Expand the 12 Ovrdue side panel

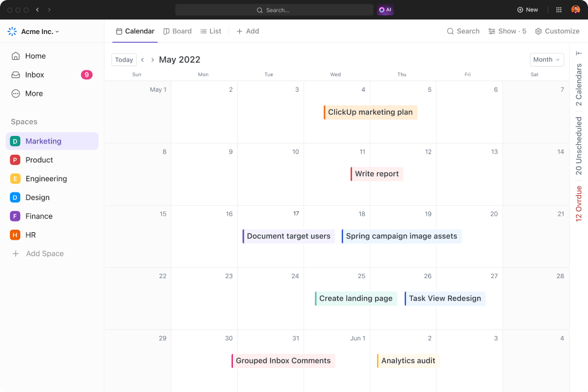coord(579,203)
